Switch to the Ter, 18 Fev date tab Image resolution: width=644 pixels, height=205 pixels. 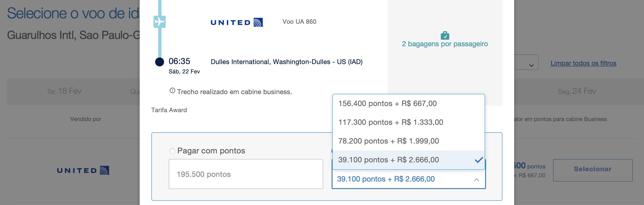[x=64, y=91]
